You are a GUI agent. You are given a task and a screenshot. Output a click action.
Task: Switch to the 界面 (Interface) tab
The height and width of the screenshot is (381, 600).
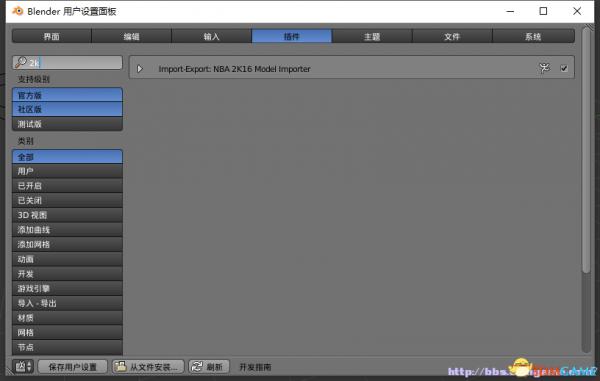click(x=52, y=36)
